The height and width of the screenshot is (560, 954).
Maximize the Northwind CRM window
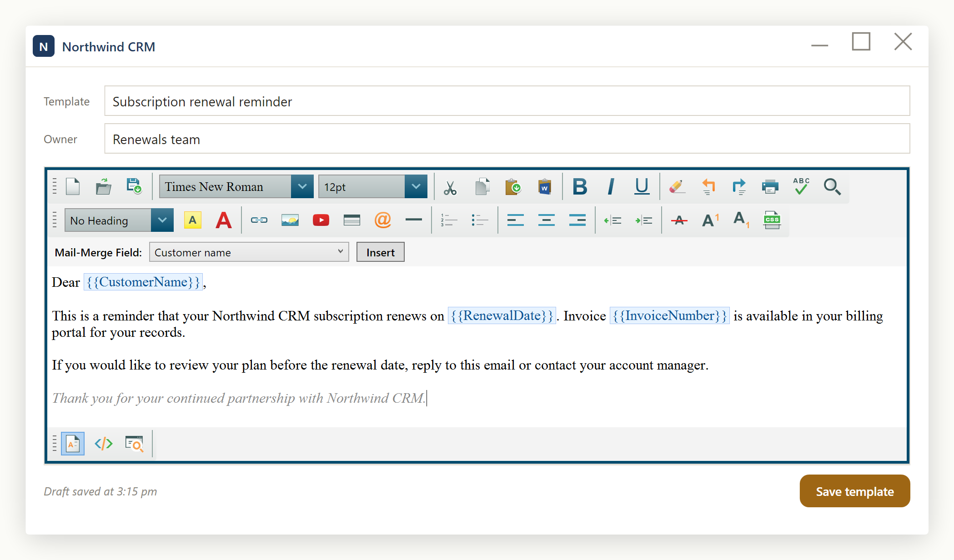click(861, 41)
